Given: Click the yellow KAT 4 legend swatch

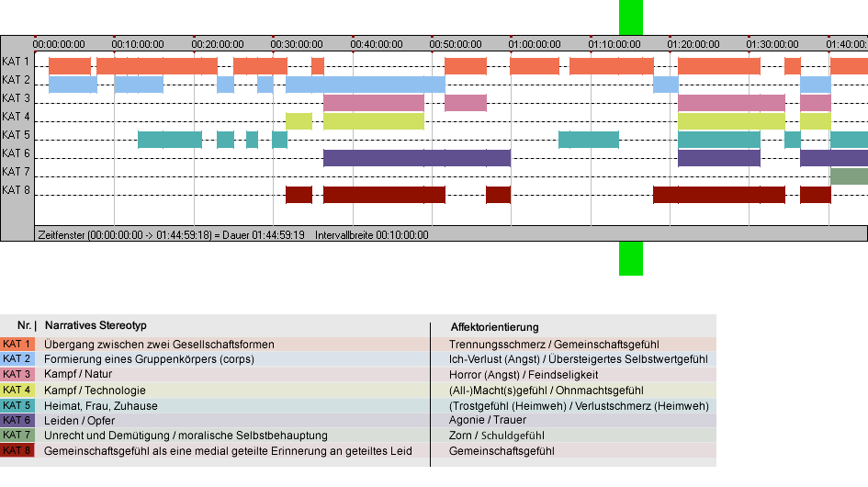Looking at the screenshot, I should coord(17,390).
